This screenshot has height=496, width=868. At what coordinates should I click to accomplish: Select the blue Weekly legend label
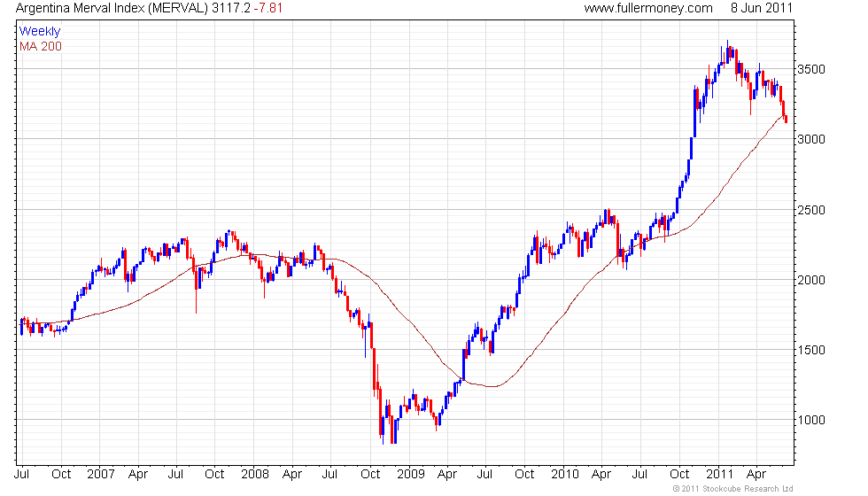click(39, 32)
